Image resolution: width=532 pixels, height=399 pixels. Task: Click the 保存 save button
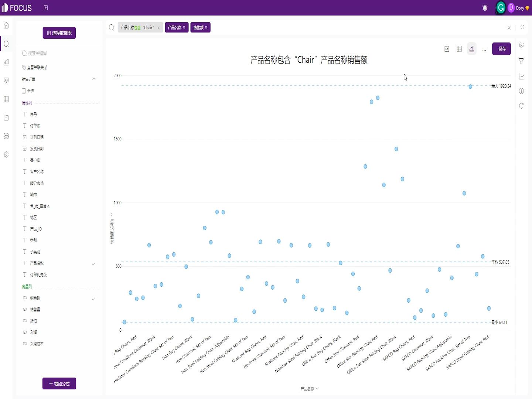coord(501,49)
